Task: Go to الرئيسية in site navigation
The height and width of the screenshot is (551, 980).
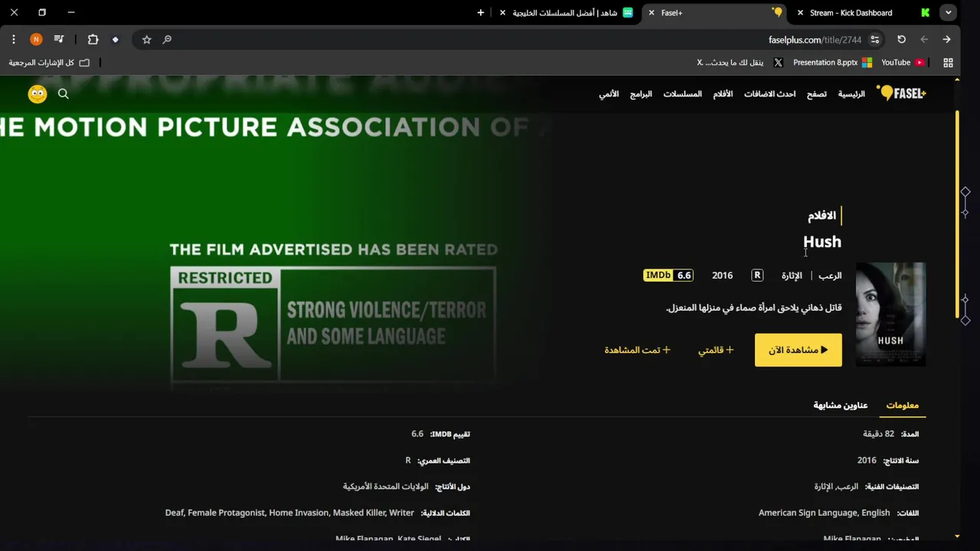Action: (851, 94)
